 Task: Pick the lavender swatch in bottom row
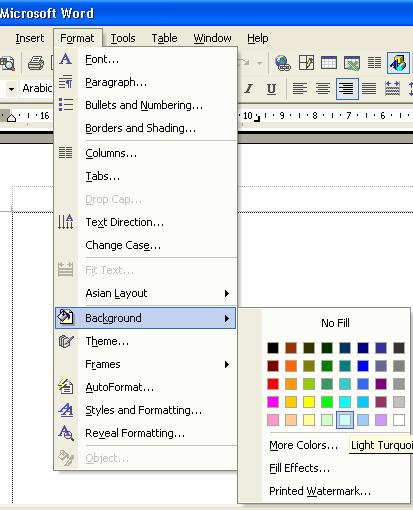tap(381, 420)
